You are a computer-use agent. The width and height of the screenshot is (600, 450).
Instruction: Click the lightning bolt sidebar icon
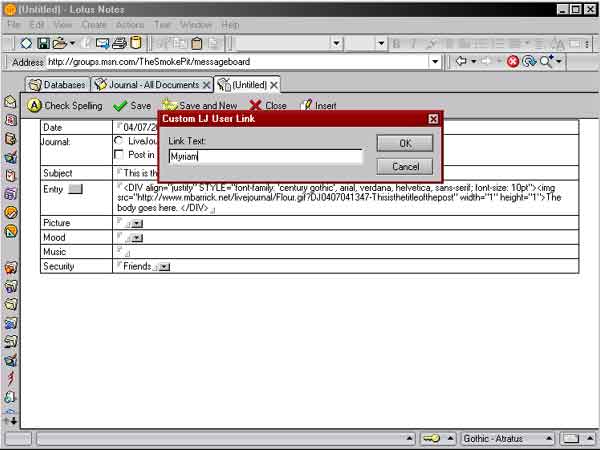(x=11, y=378)
